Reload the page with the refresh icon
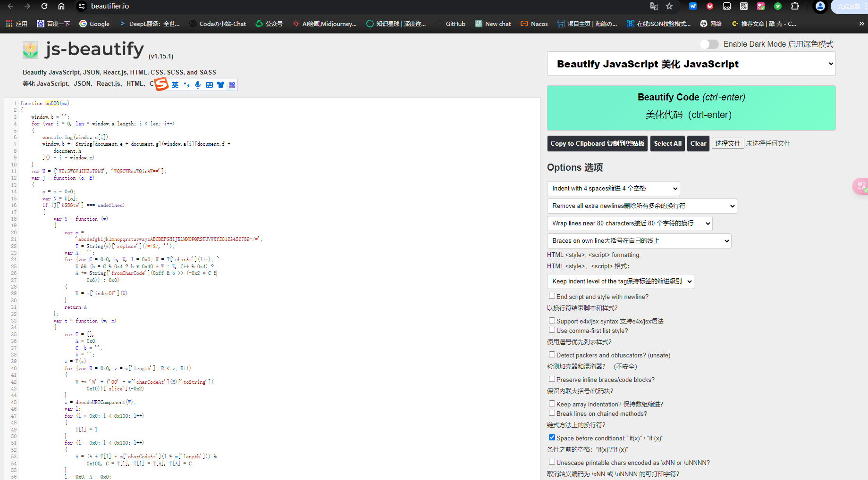868x480 pixels. click(x=44, y=6)
